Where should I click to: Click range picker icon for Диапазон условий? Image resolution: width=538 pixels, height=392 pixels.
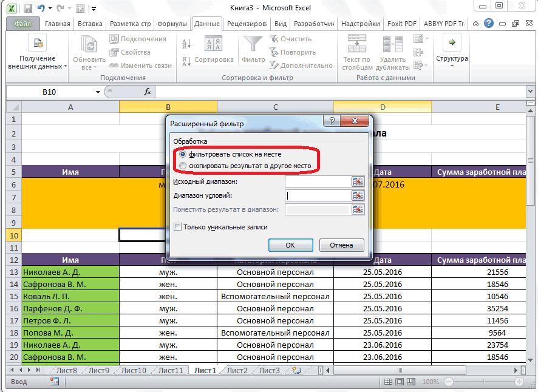[358, 195]
